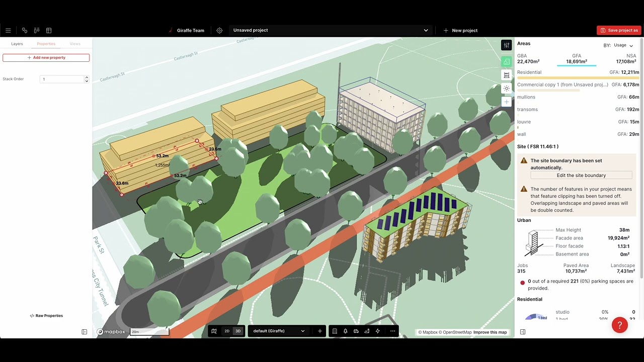Open the red help question mark

pos(620,325)
